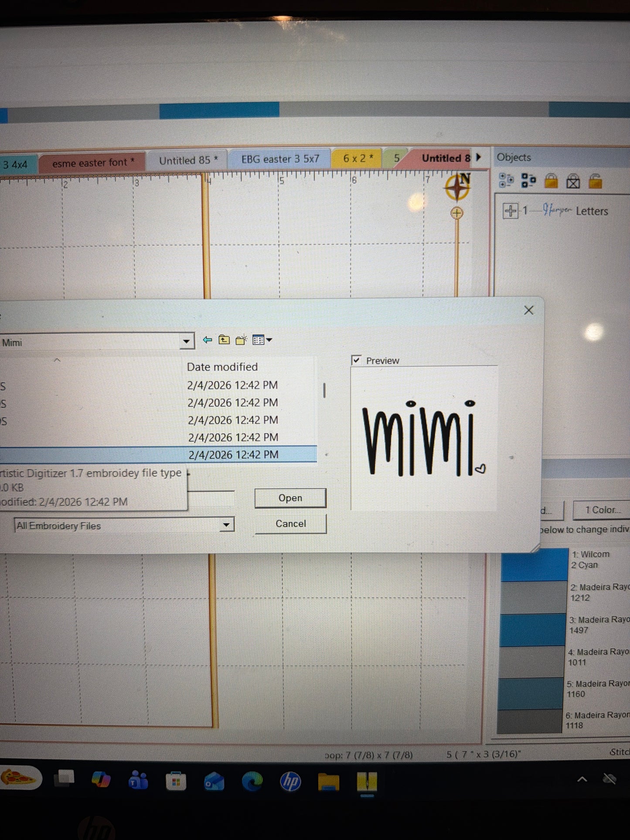Open Microsoft Store from the taskbar
The height and width of the screenshot is (840, 630).
[176, 781]
